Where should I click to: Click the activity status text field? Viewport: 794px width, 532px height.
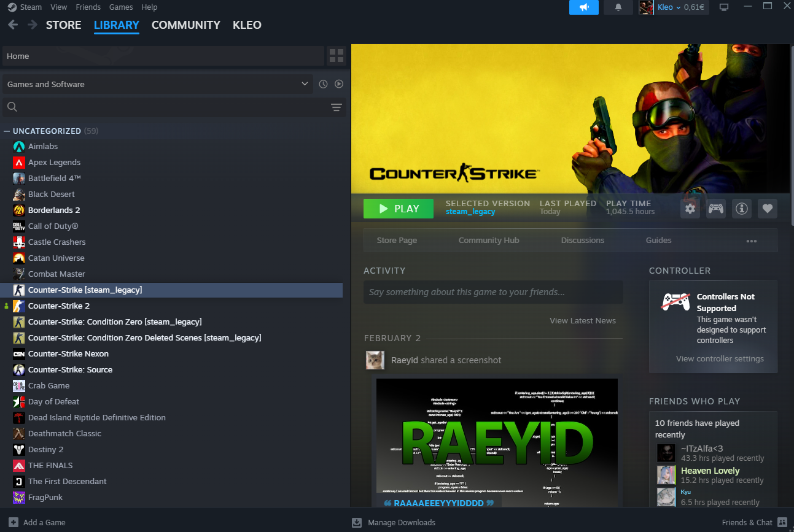click(492, 292)
